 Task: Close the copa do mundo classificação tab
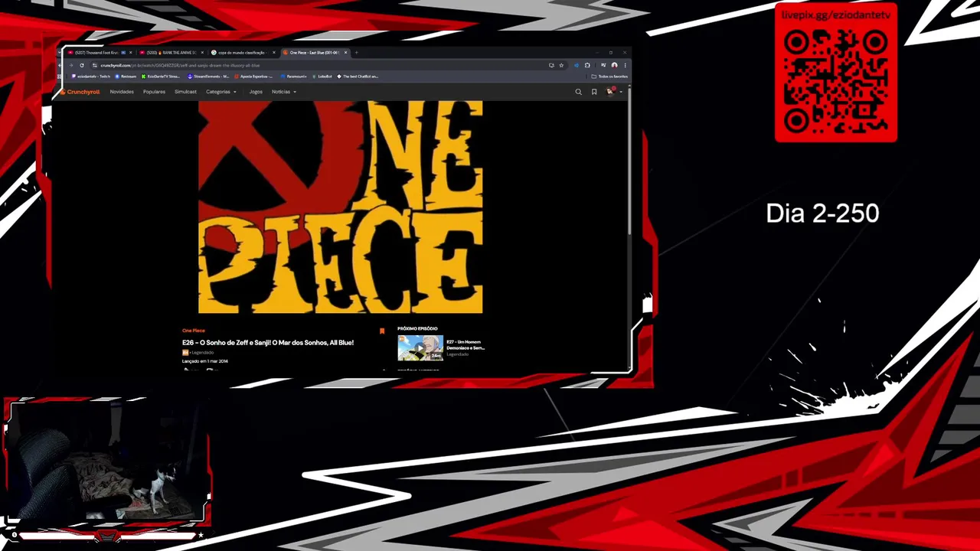click(274, 53)
